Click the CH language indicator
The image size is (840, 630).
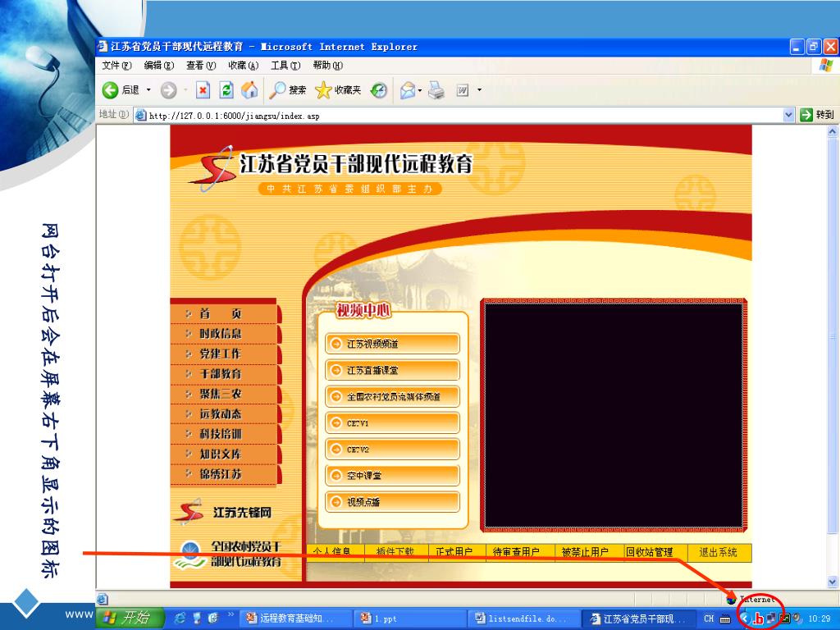pos(709,619)
